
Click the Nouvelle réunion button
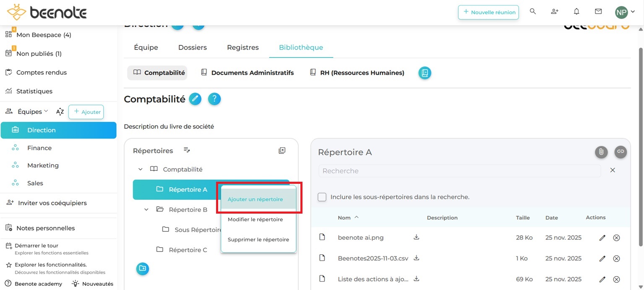(488, 12)
